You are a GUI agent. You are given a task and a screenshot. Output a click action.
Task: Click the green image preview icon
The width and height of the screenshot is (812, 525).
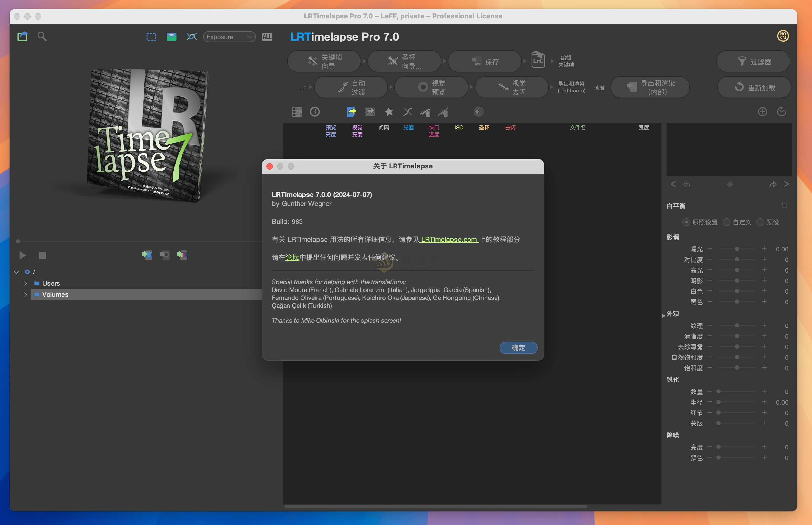click(x=171, y=37)
